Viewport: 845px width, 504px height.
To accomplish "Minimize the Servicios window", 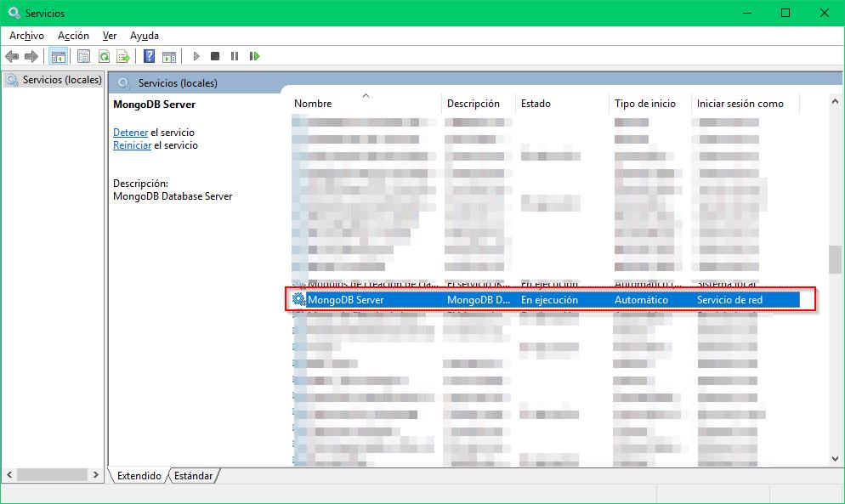I will 747,13.
